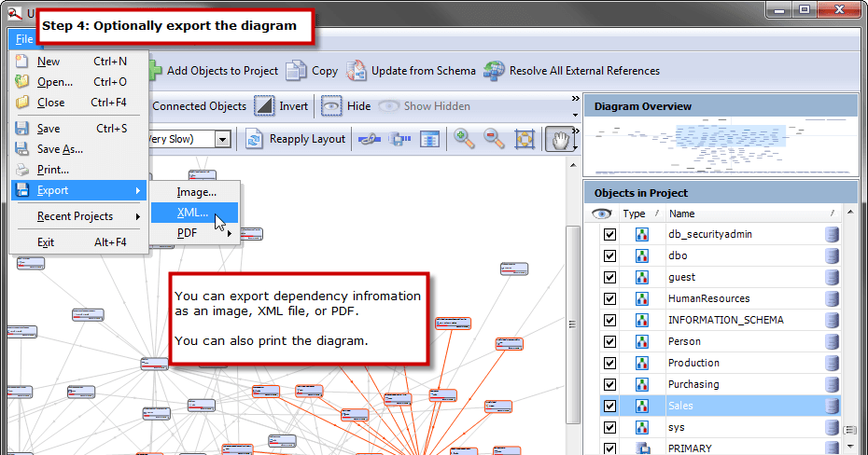Viewport: 868px width, 455px height.
Task: Toggle the Purchasing checkbox
Action: point(609,385)
